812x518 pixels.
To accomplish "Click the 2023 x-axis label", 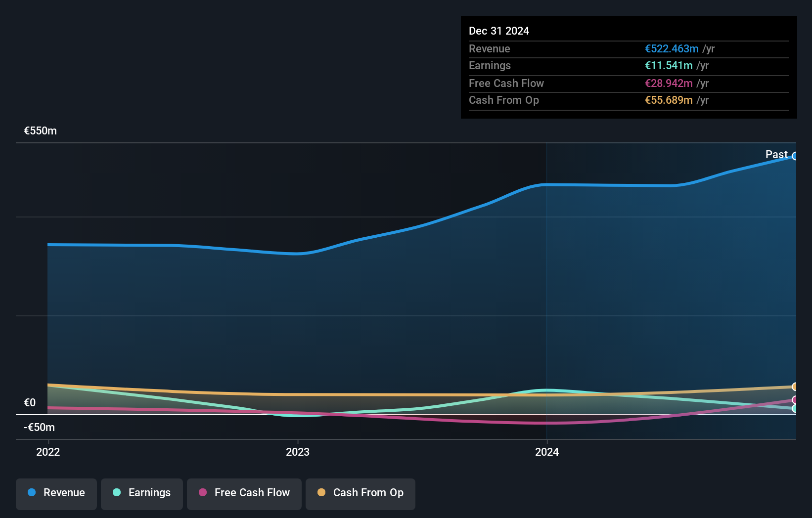I will click(298, 452).
